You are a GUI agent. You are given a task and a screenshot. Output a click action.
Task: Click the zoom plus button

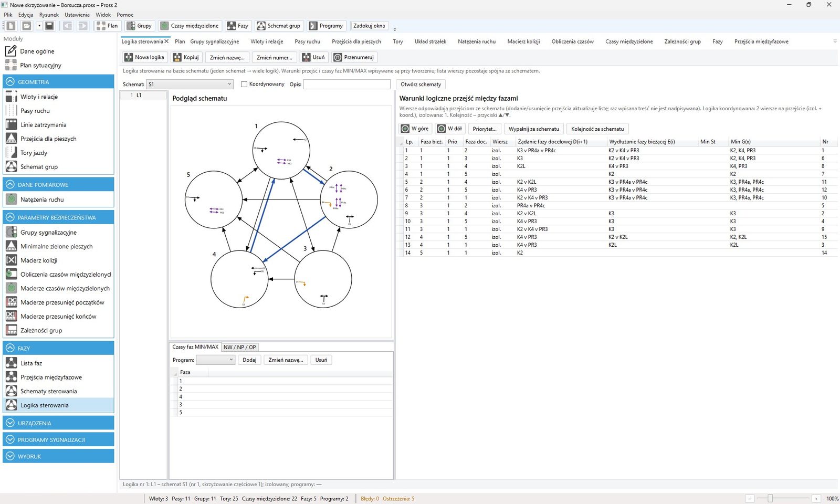(x=816, y=498)
